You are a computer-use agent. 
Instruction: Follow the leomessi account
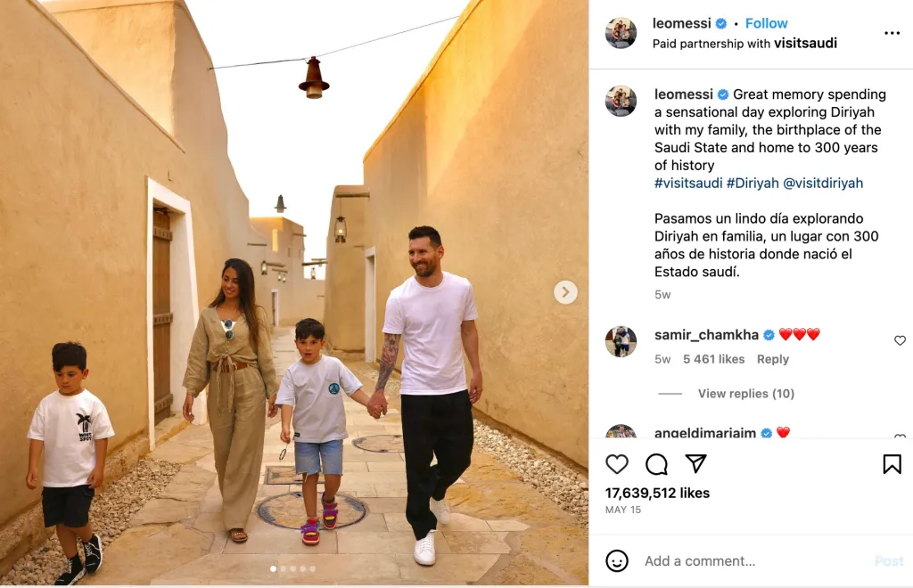point(766,23)
